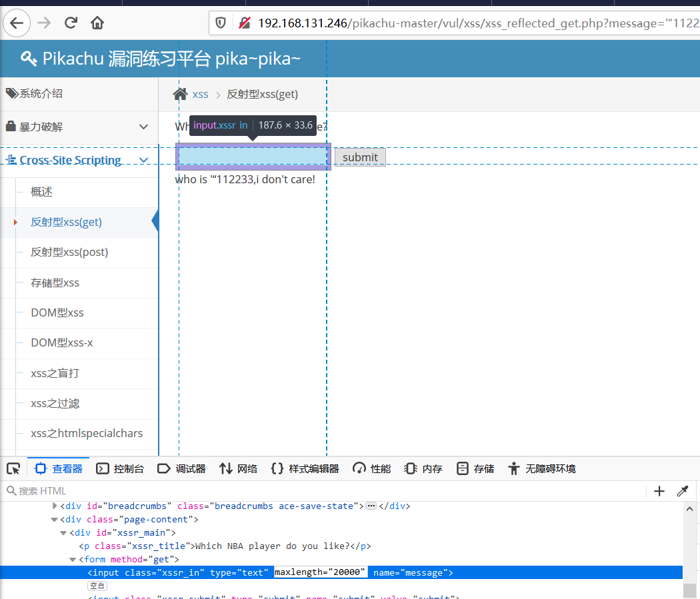Select 反射型xss(get) in the sidebar
The width and height of the screenshot is (700, 599).
[x=66, y=222]
